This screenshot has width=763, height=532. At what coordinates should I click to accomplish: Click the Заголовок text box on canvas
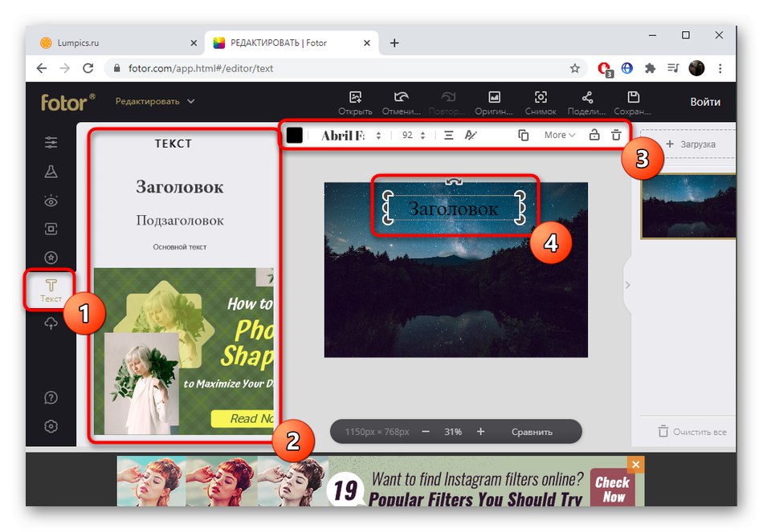(454, 209)
